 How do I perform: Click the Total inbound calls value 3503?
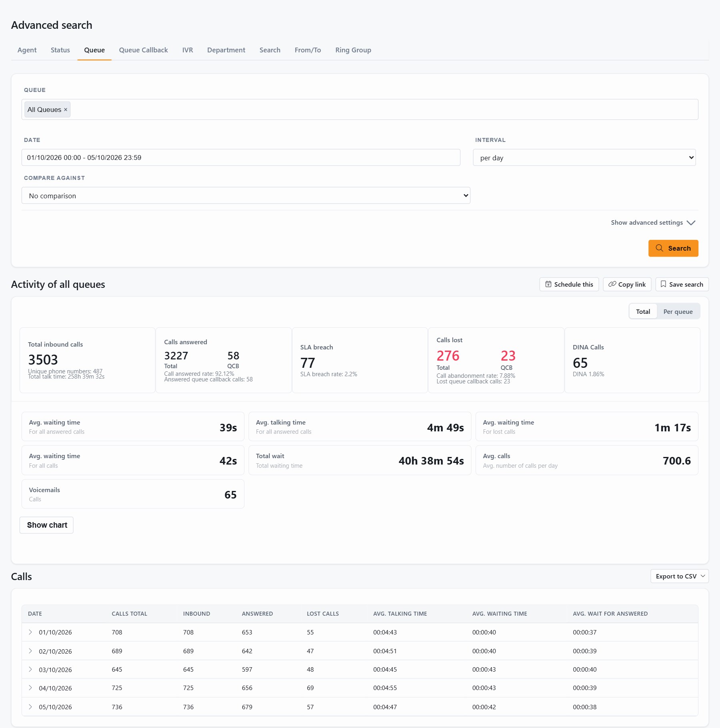point(43,360)
